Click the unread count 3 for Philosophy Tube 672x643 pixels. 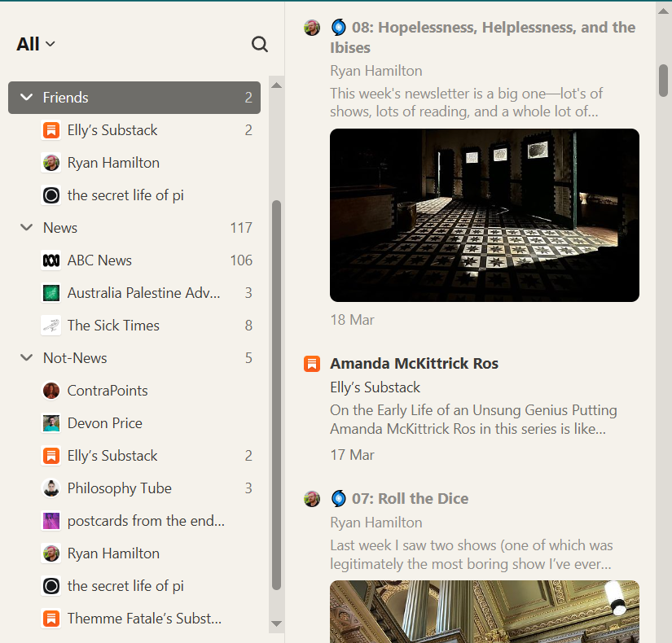(x=248, y=488)
